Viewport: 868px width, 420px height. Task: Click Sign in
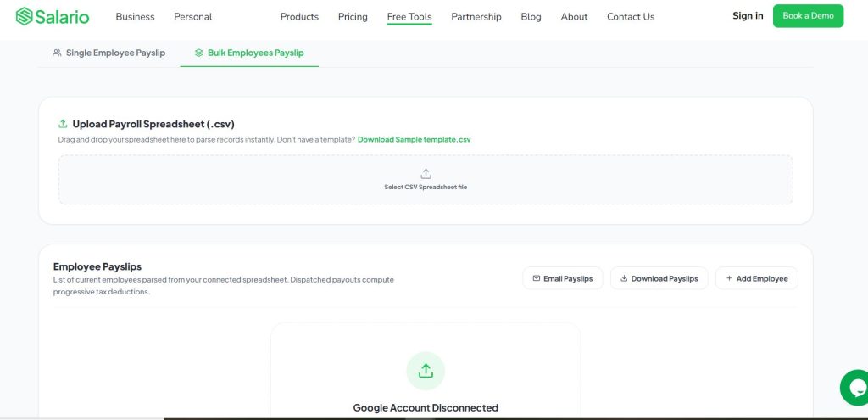point(748,16)
